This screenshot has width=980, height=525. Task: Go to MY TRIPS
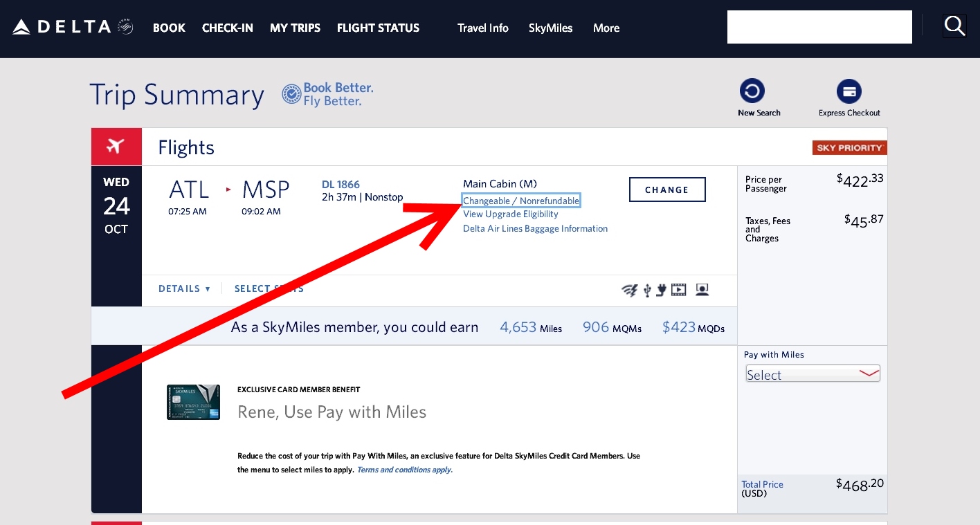tap(295, 28)
